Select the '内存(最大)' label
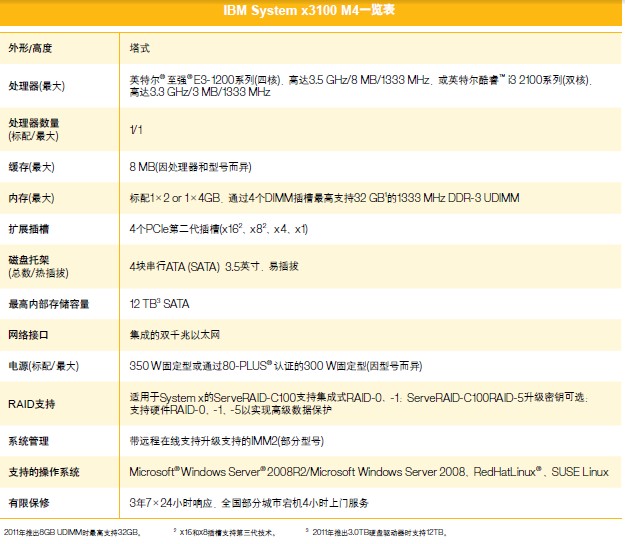Image resolution: width=625 pixels, height=544 pixels. pos(31,198)
